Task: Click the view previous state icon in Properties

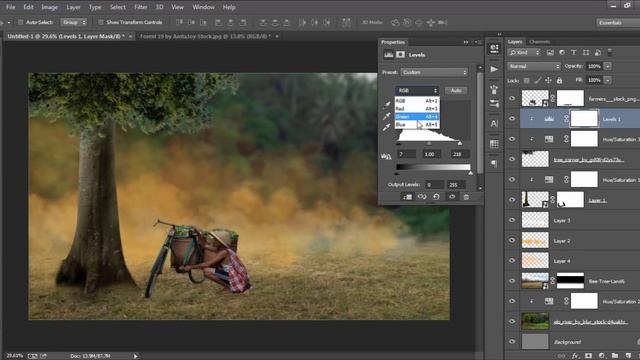Action: point(422,197)
